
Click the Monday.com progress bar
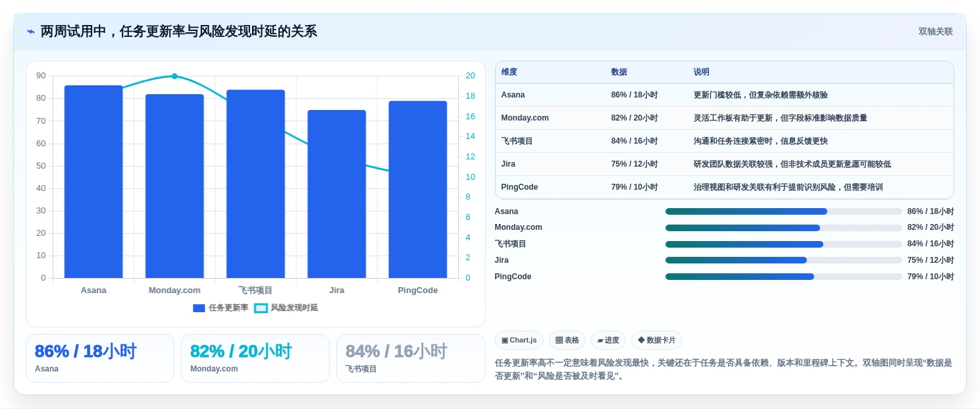click(x=783, y=228)
